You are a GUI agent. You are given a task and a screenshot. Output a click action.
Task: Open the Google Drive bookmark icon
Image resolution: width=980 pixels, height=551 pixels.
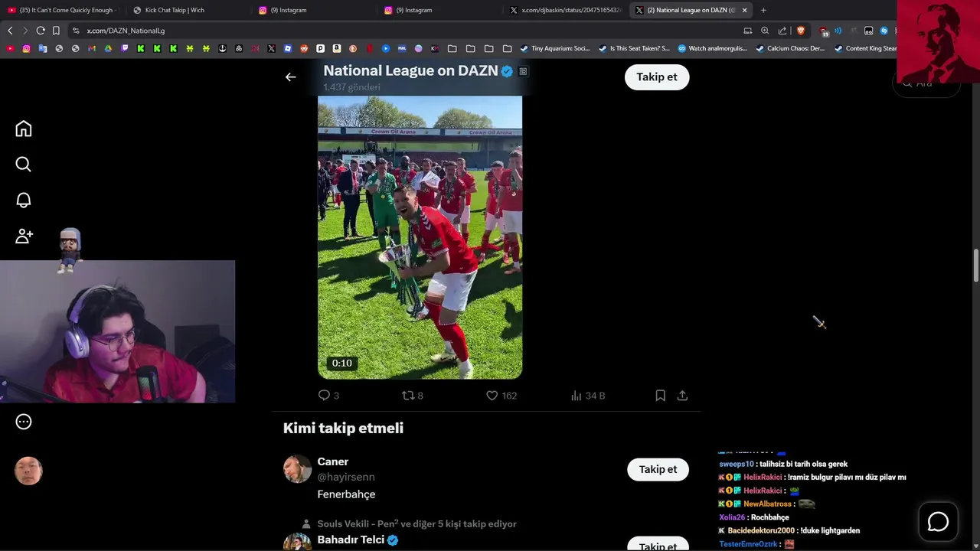pyautogui.click(x=108, y=48)
